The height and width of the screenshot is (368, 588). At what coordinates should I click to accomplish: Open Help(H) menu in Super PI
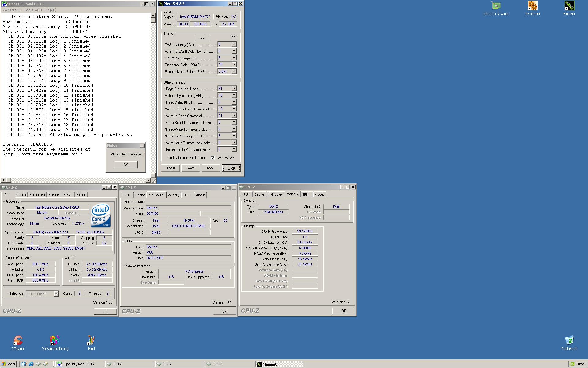[x=51, y=10]
